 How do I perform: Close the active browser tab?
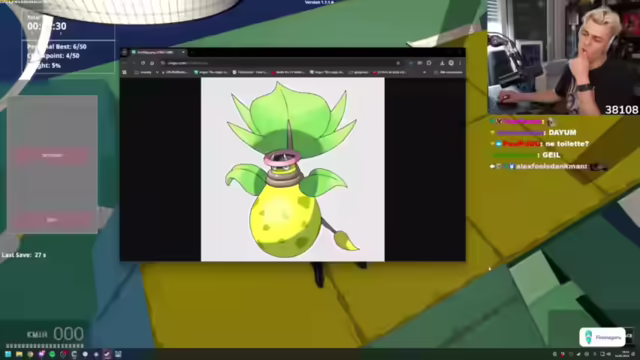(x=183, y=52)
